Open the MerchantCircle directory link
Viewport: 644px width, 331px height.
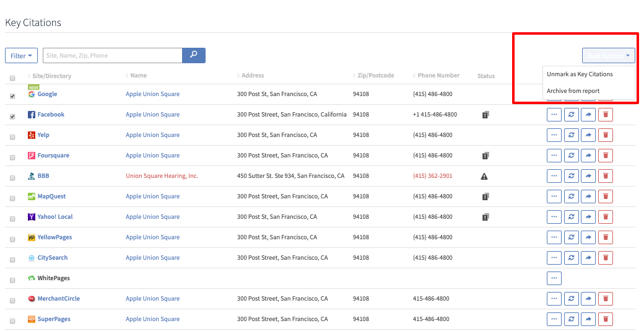59,299
